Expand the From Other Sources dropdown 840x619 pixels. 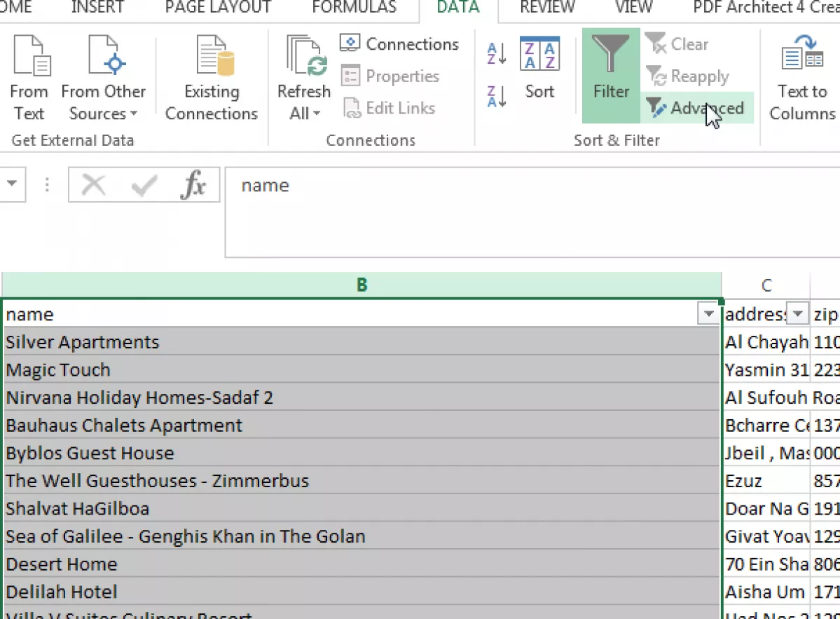click(x=103, y=77)
